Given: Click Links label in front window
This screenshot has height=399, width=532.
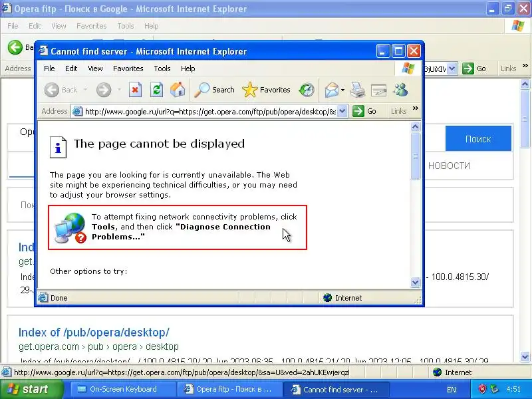Looking at the screenshot, I should pos(398,111).
